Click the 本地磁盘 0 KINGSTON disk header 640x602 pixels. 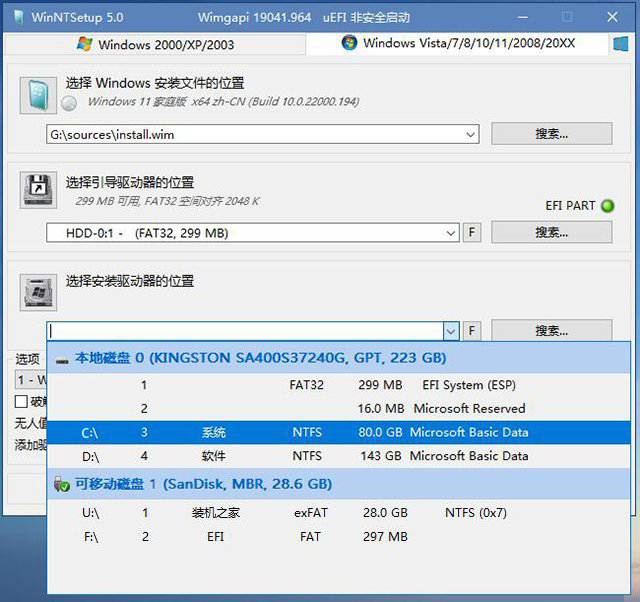coord(338,358)
